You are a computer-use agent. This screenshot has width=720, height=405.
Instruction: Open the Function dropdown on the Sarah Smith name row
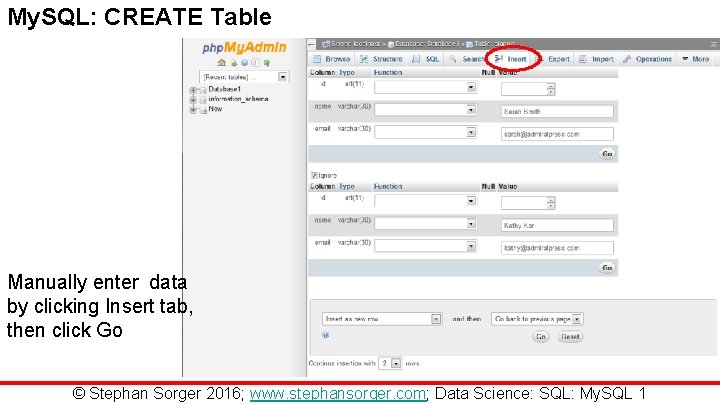click(425, 110)
